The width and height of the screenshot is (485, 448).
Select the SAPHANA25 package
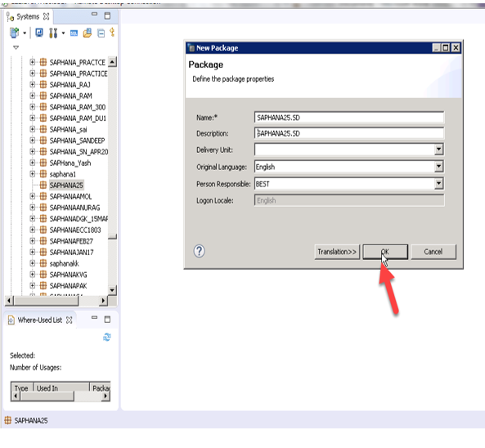[66, 186]
